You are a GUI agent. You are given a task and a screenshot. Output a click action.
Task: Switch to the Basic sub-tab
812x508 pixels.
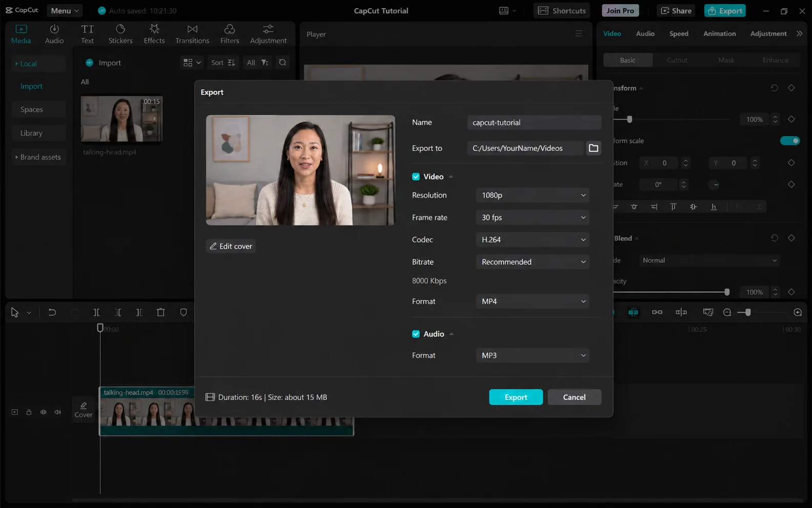628,60
